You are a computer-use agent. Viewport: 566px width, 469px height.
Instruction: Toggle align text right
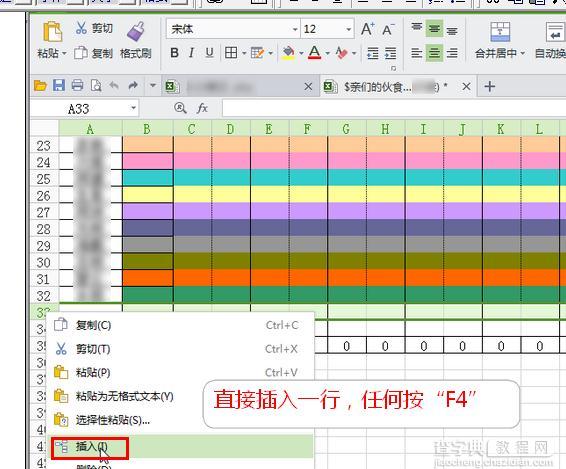[452, 53]
